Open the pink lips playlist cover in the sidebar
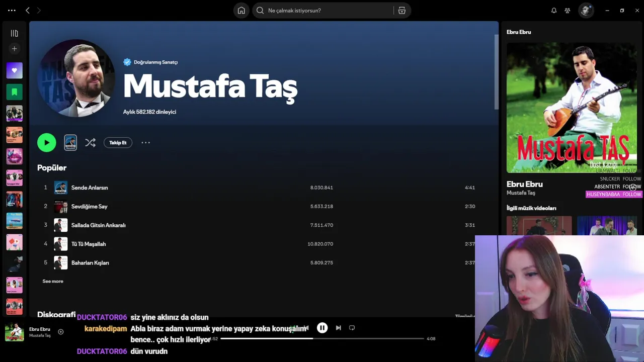This screenshot has height=362, width=644. [x=14, y=156]
